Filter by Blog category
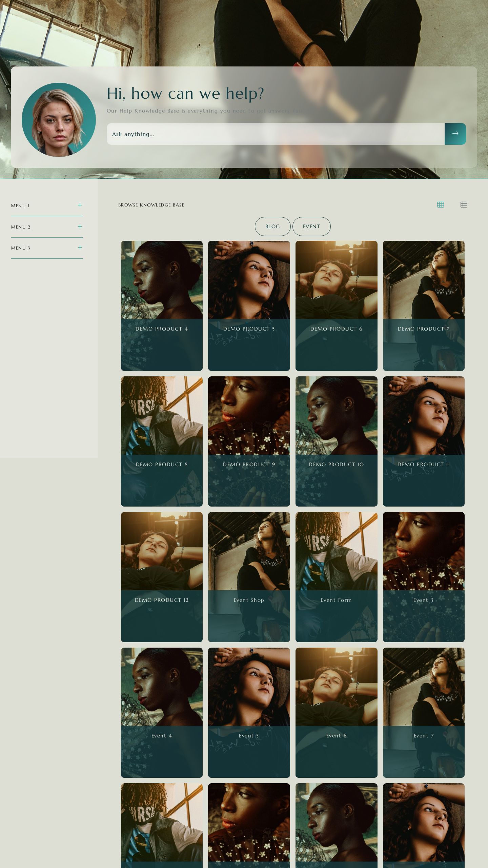This screenshot has width=488, height=868. [272, 226]
